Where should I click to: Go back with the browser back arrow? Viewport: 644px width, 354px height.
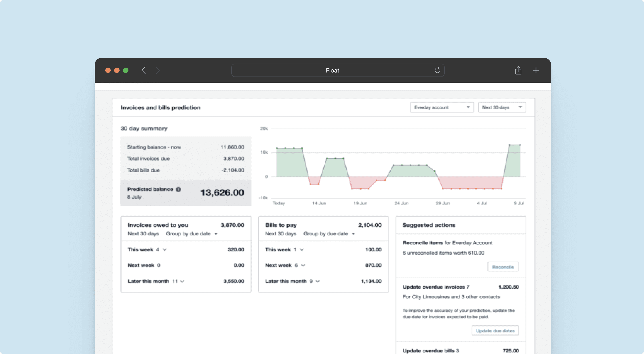[x=144, y=70]
